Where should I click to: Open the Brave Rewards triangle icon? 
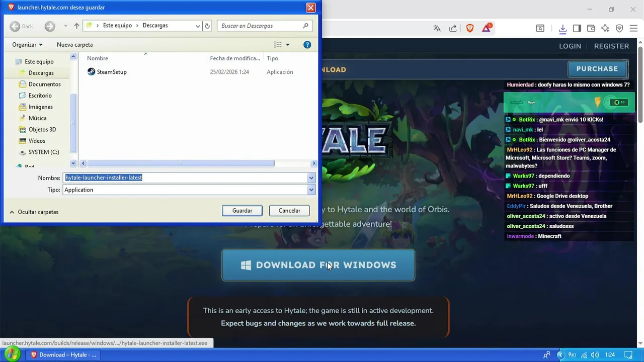click(487, 28)
